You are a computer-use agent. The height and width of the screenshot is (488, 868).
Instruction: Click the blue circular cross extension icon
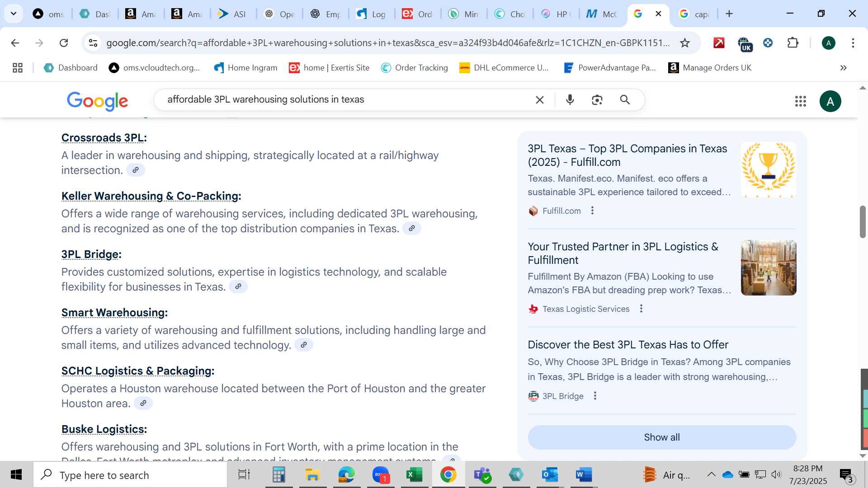pyautogui.click(x=768, y=43)
